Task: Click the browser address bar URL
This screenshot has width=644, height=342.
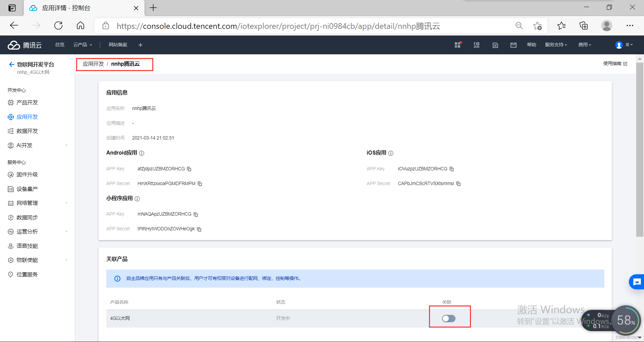Action: (x=278, y=26)
